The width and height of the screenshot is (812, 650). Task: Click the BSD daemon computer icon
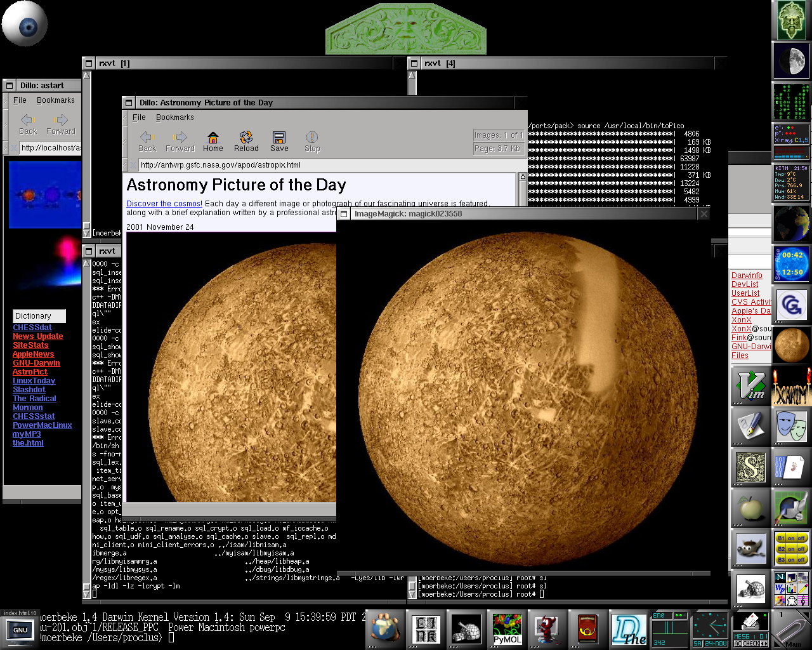547,630
